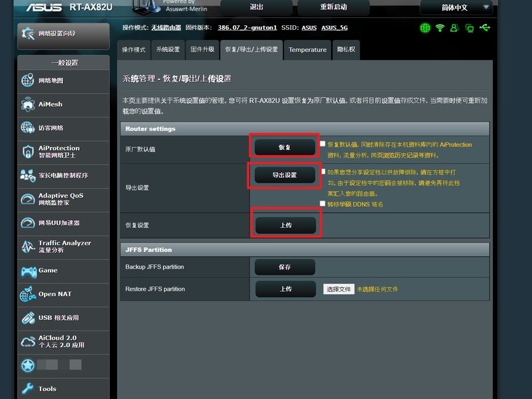Click the Router settings section header
The height and width of the screenshot is (399, 532).
pos(305,129)
